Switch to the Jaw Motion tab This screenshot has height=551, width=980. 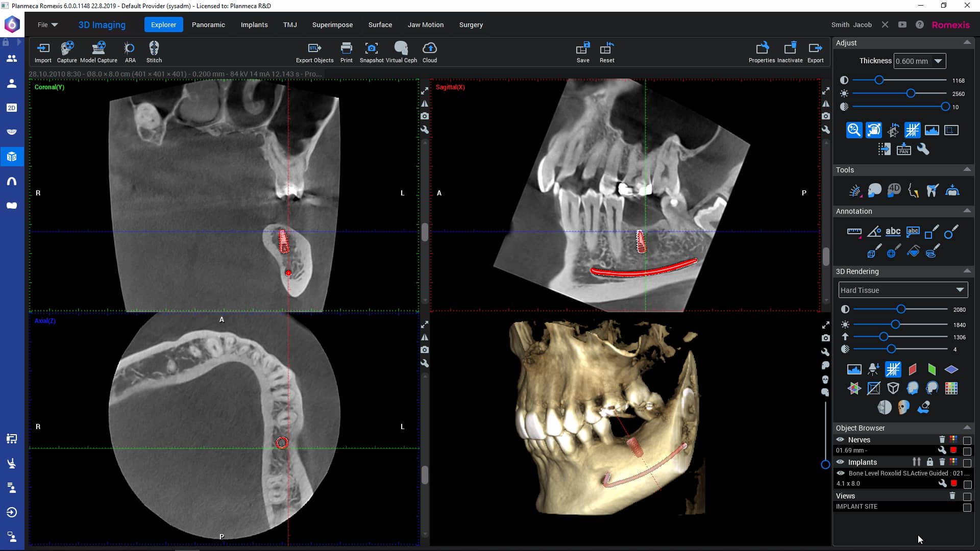pyautogui.click(x=425, y=24)
